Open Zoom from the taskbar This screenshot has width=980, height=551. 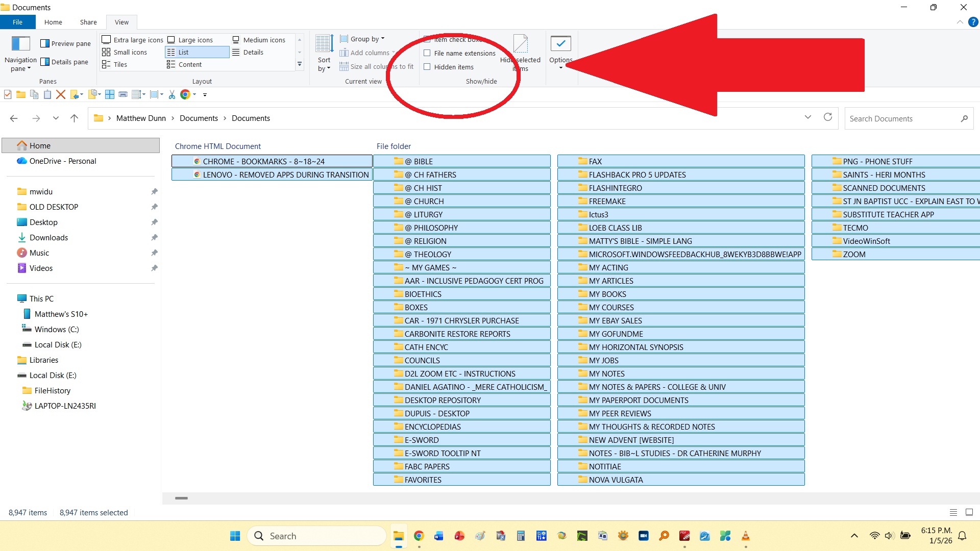[x=644, y=536]
